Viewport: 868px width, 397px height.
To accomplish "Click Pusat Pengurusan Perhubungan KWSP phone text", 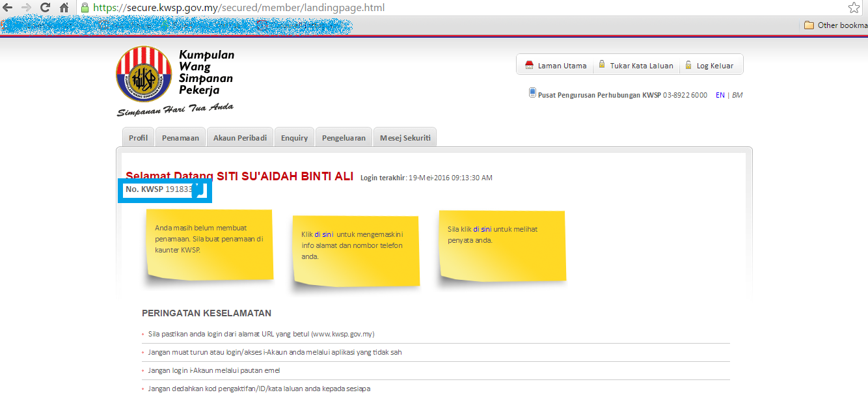I will (x=623, y=95).
